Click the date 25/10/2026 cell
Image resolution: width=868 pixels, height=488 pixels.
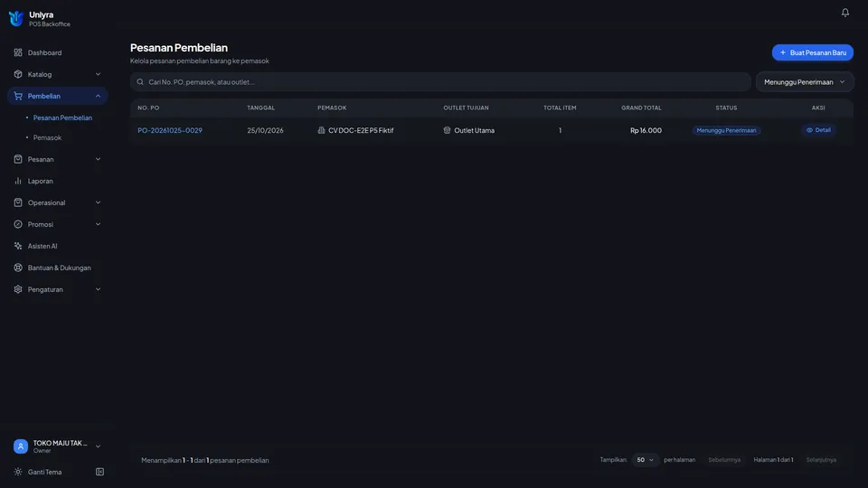tap(265, 130)
